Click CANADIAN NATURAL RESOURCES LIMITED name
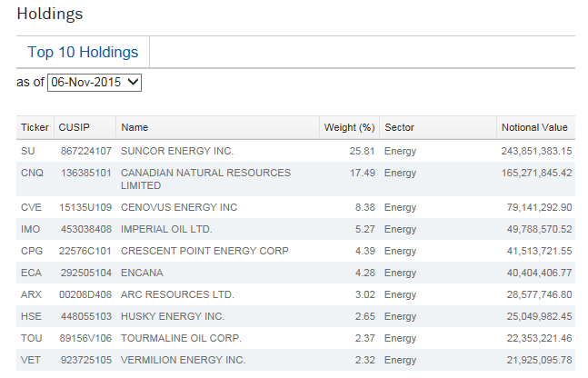Image resolution: width=588 pixels, height=378 pixels. [206, 179]
